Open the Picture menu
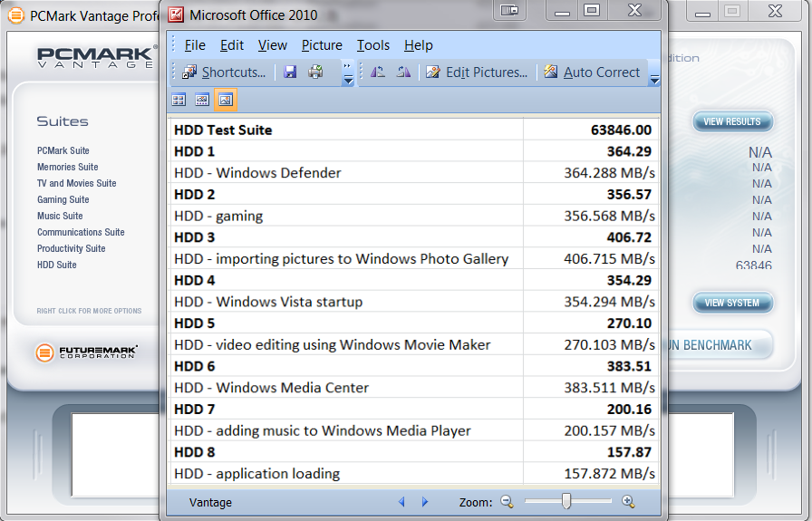Screen dimensions: 812x521 322,45
